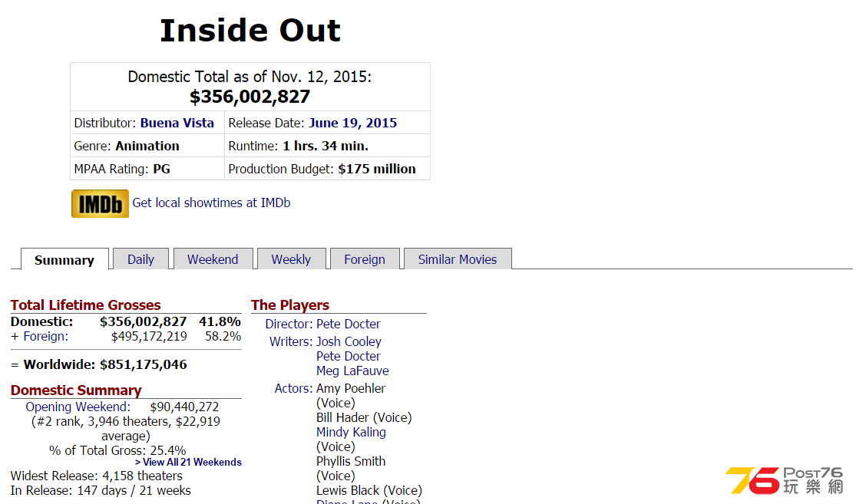The height and width of the screenshot is (504, 856).
Task: Open the Foreign grosses link
Action: tap(46, 336)
